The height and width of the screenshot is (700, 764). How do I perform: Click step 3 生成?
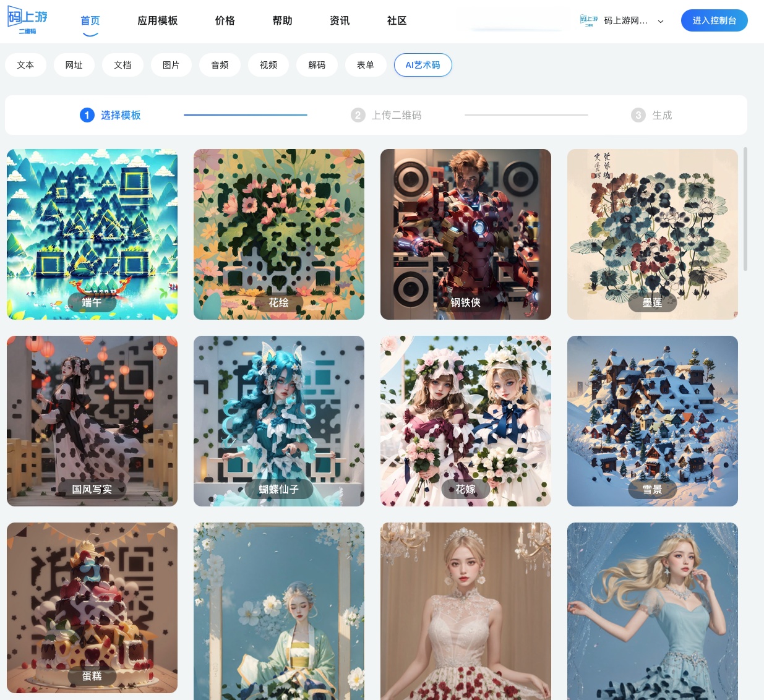point(651,115)
